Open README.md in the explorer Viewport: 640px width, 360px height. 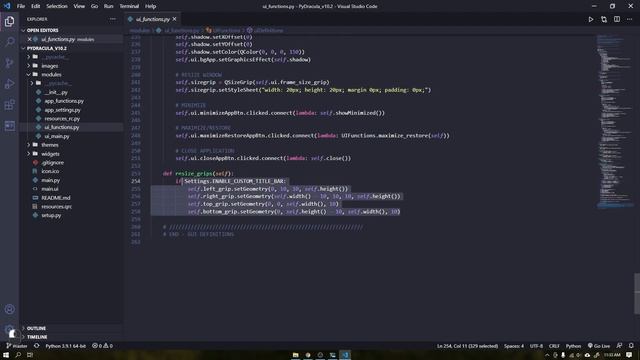tap(56, 198)
